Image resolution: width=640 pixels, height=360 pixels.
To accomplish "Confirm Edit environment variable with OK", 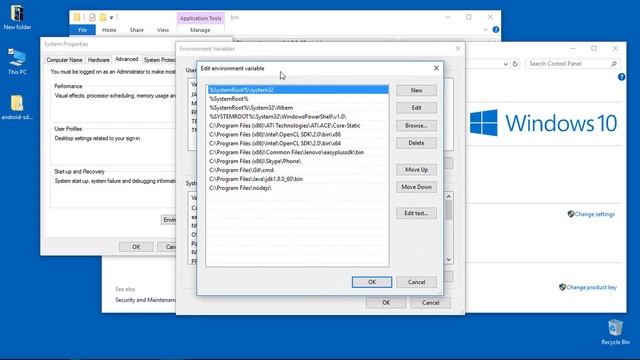I will [372, 282].
